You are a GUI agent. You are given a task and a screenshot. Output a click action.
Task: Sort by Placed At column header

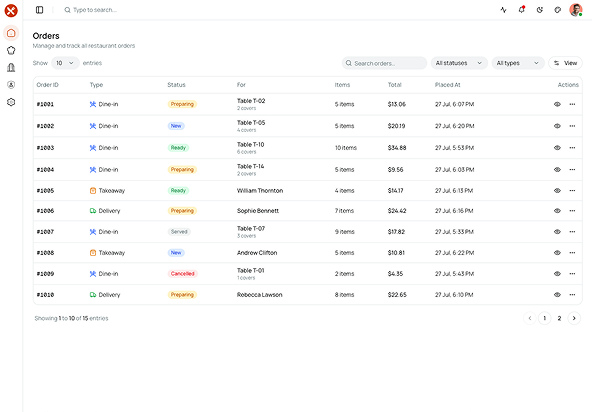click(447, 85)
